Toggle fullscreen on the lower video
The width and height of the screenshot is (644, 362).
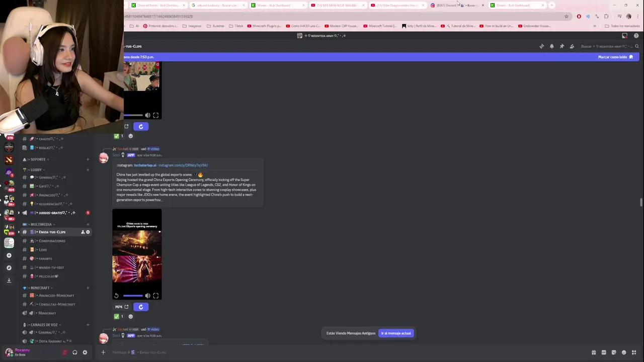click(x=156, y=296)
